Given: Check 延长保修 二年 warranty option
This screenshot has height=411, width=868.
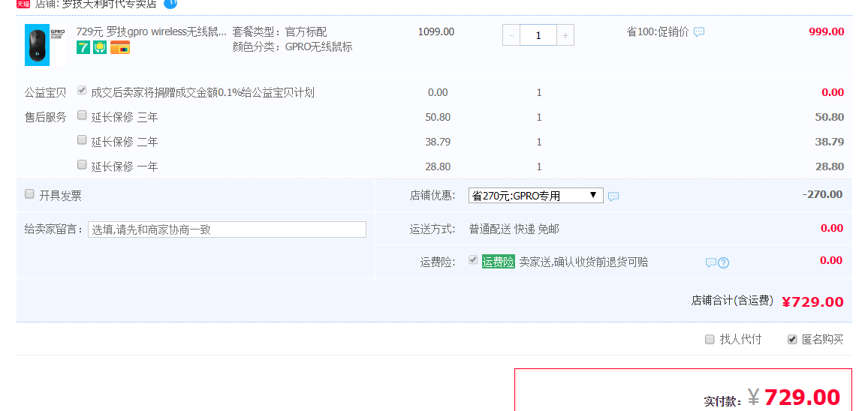Looking at the screenshot, I should coord(82,140).
